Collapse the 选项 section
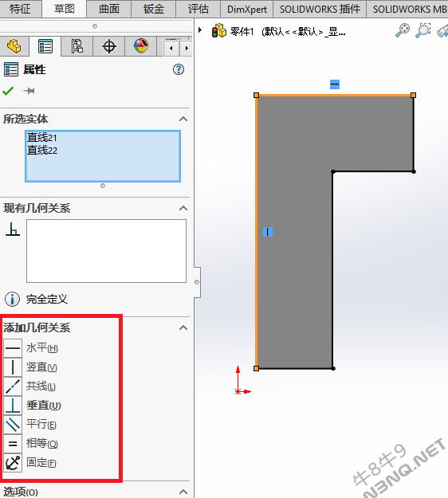The image size is (448, 498). 183,492
